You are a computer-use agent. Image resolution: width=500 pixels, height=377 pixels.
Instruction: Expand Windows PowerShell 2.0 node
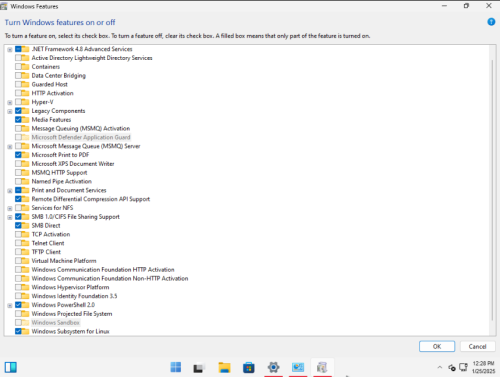tap(10, 305)
